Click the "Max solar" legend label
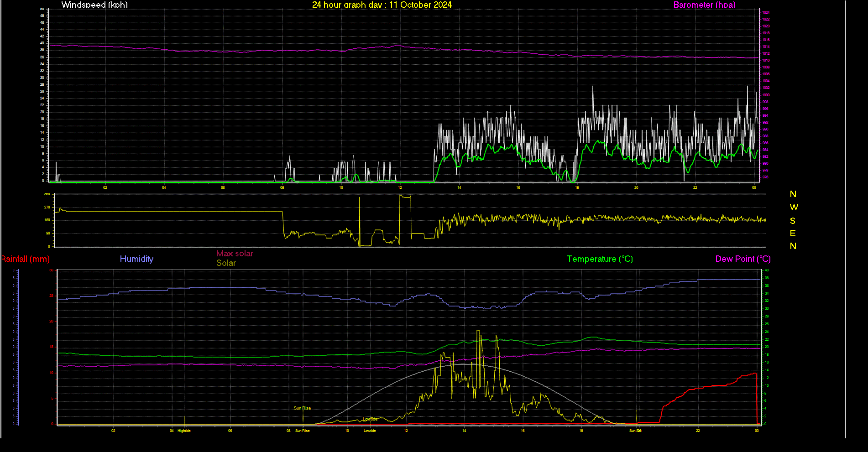 (x=235, y=253)
